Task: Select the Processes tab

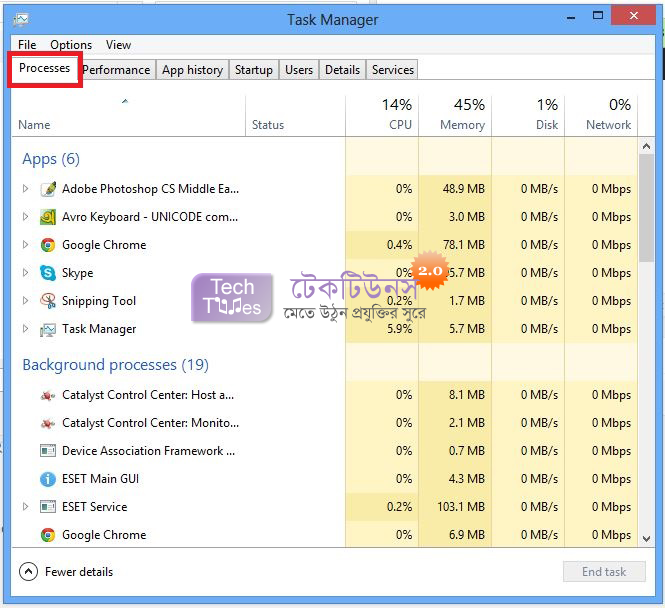Action: [x=45, y=68]
